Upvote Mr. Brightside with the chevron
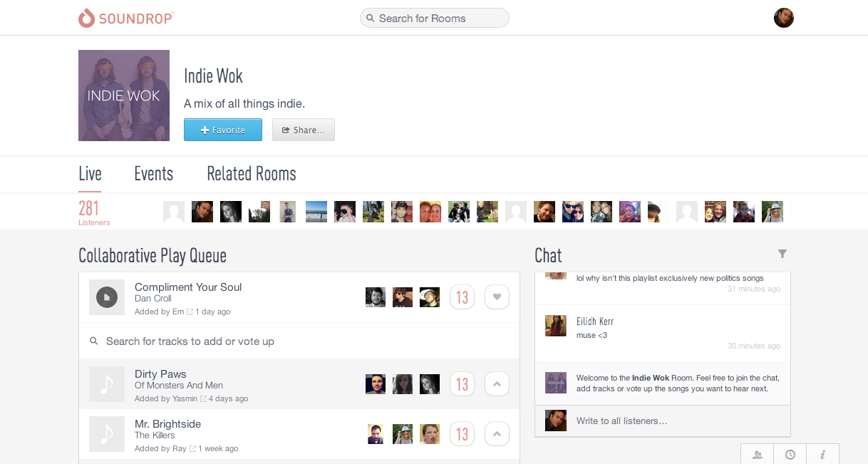 [x=497, y=433]
